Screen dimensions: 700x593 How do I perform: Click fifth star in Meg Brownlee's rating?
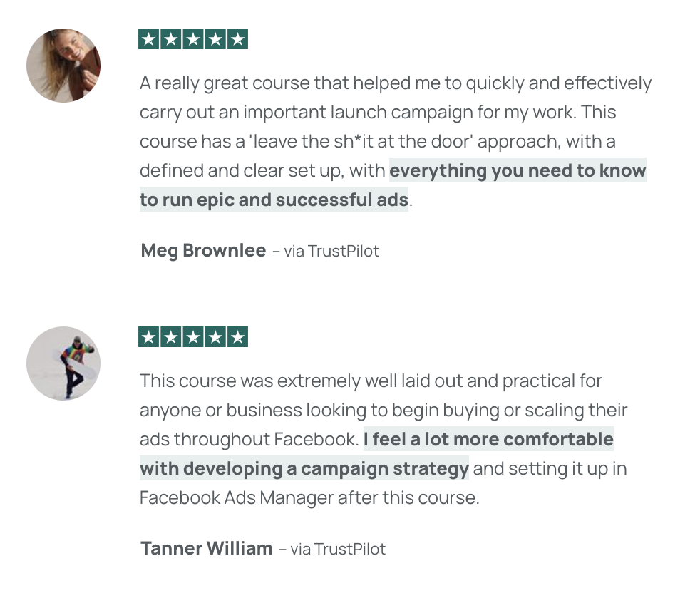[237, 39]
